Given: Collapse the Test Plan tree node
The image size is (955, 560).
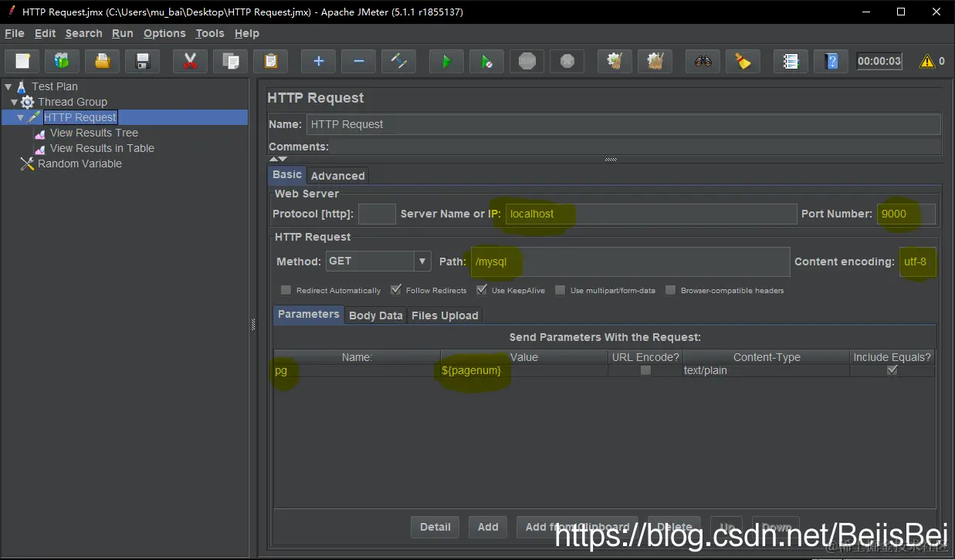Looking at the screenshot, I should (8, 86).
